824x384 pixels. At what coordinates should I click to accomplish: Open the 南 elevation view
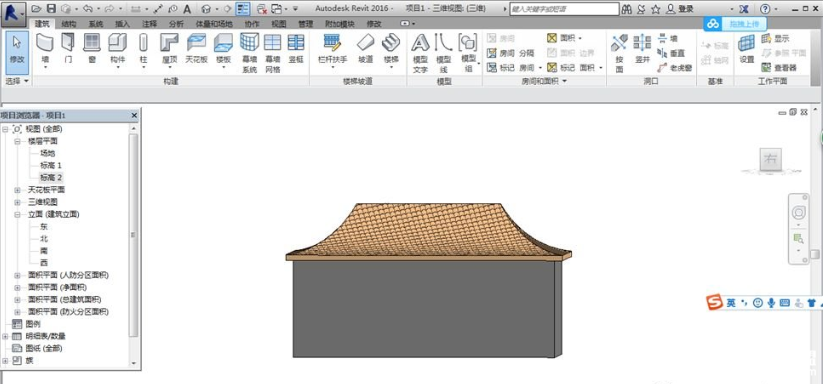(x=44, y=251)
